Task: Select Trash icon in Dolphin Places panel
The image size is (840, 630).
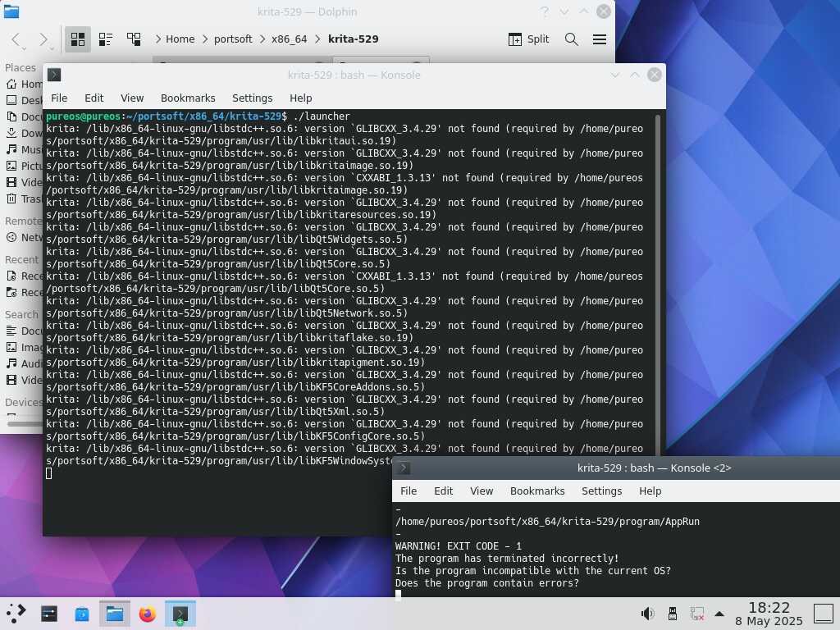Action: click(11, 199)
